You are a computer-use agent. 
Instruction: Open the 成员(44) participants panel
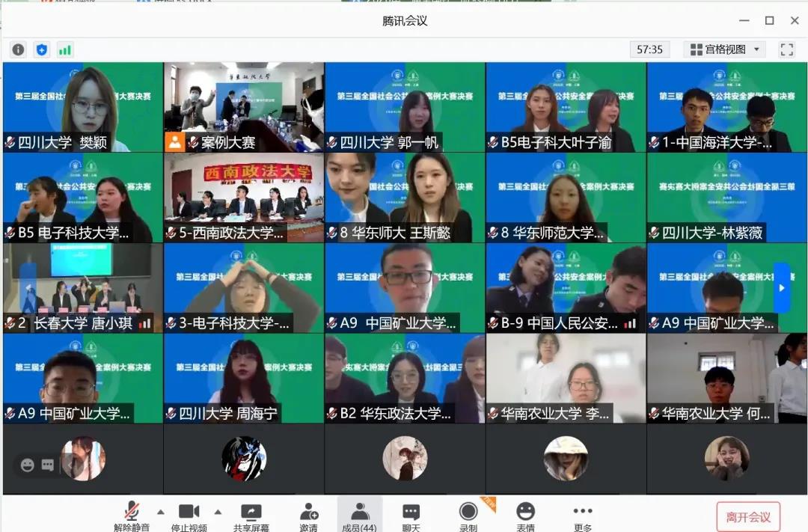point(360,516)
